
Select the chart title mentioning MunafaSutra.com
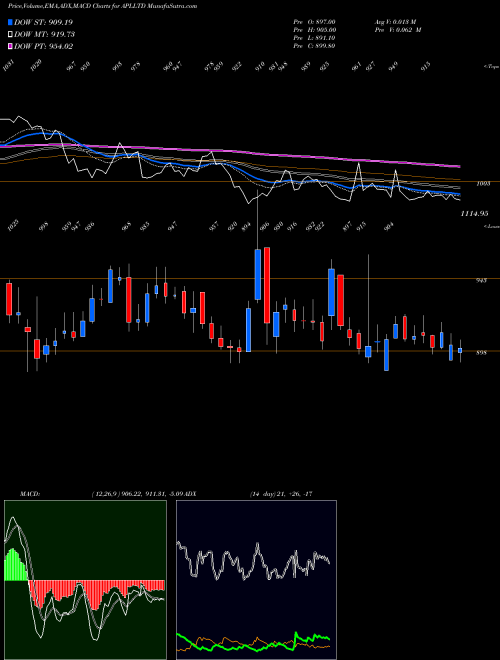pos(102,7)
